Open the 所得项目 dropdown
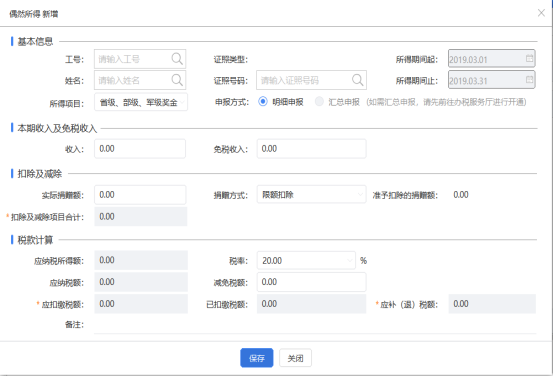 click(141, 102)
